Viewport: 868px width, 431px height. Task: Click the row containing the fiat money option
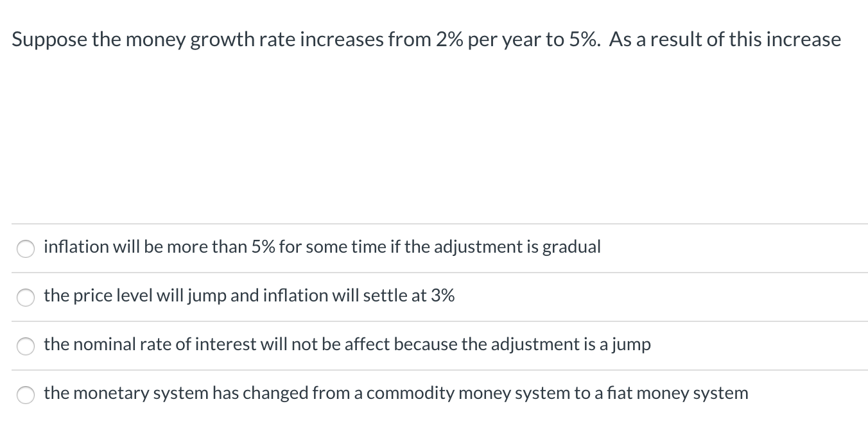(x=434, y=394)
